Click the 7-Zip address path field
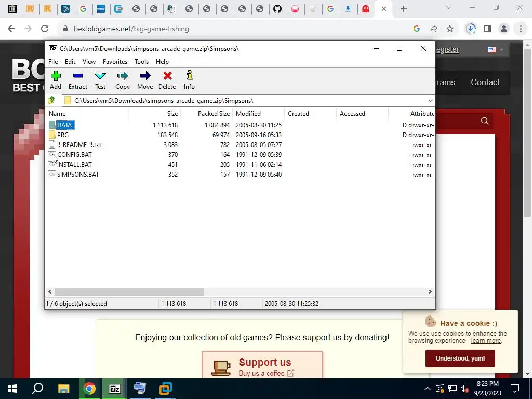This screenshot has height=399, width=532. 248,101
